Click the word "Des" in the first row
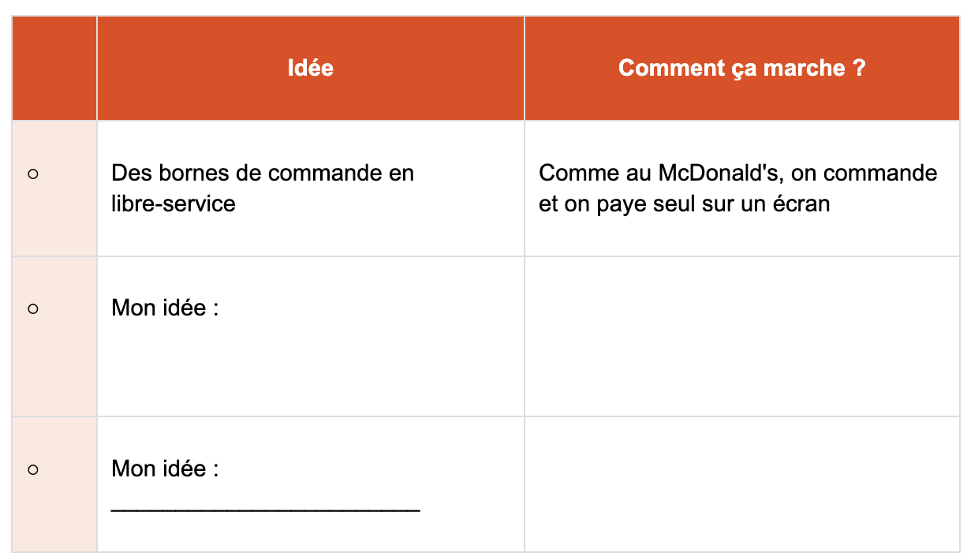 click(130, 173)
